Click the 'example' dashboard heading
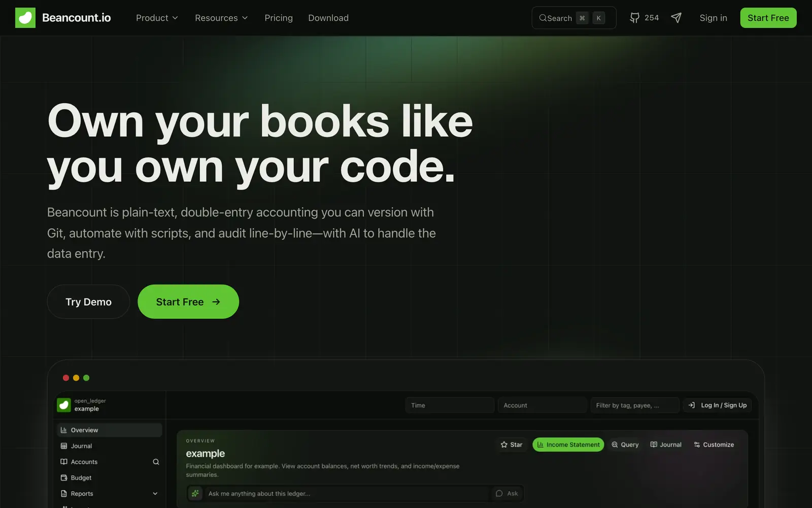This screenshot has width=812, height=508. (x=206, y=453)
